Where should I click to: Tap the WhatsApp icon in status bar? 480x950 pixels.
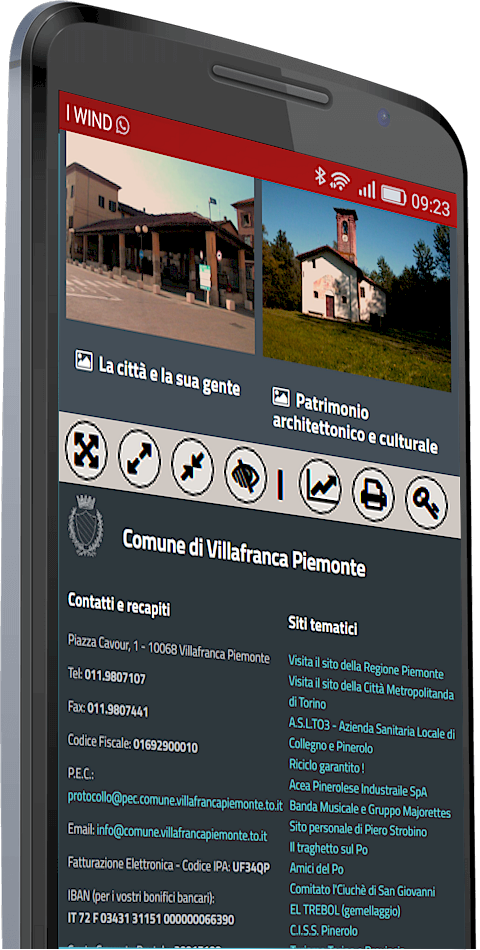pos(122,125)
